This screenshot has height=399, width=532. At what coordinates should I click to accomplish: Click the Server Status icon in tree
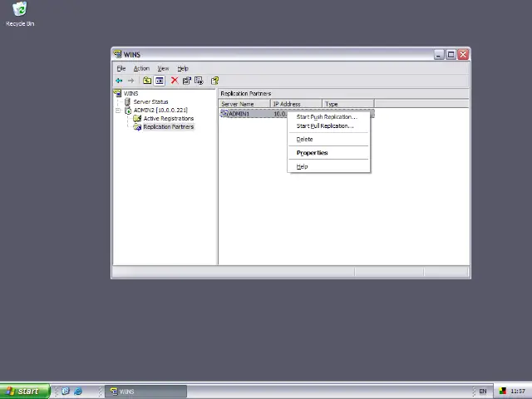click(127, 101)
